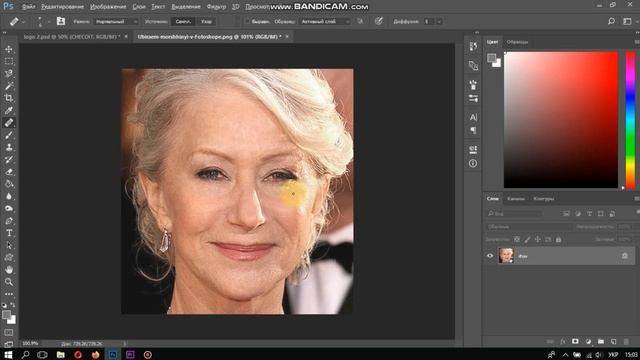Screen dimensions: 640x360
Task: Change the screen mode
Action: [x=9, y=344]
